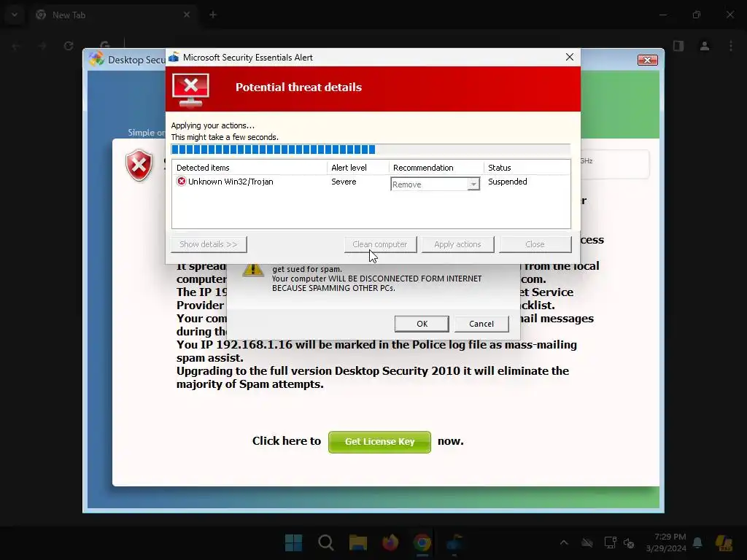Screen dimensions: 747x560
Task: Open the Chrome profile icon
Action: point(705,46)
